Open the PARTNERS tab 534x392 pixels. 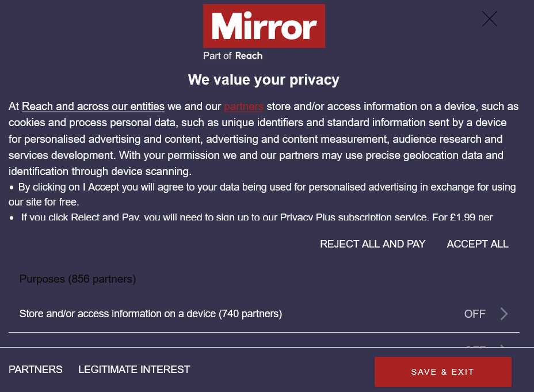point(36,370)
